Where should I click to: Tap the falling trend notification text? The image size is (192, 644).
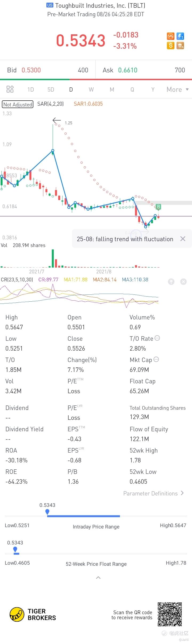coord(125,239)
